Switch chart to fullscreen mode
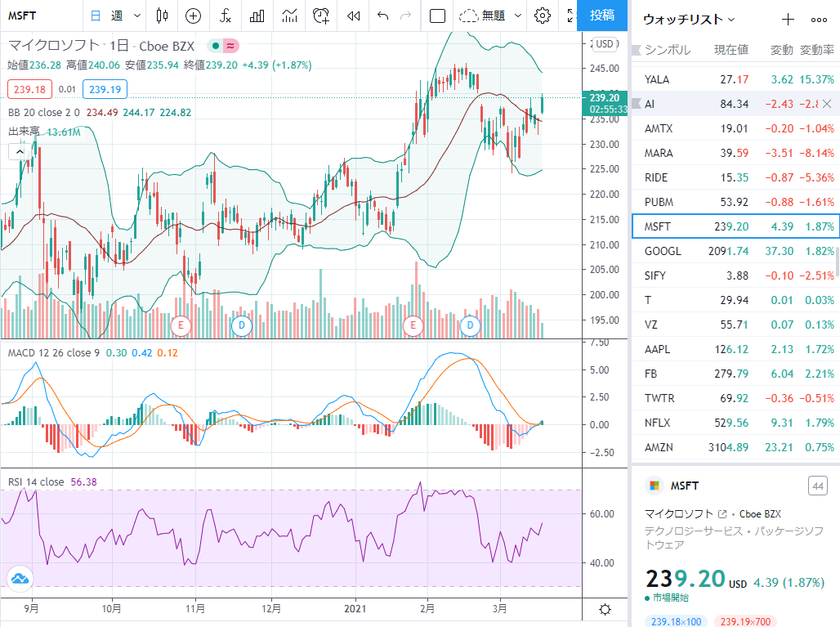840x627 pixels. 571,16
